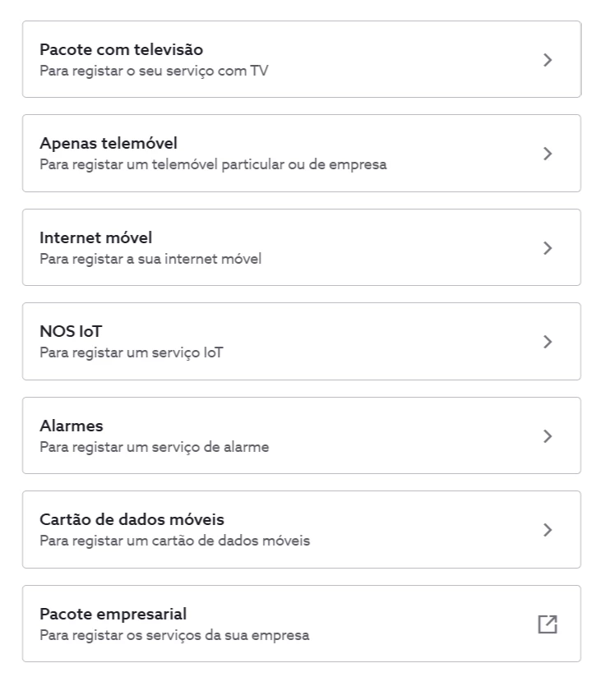Click 'Para registar um telemóvel particular ou de empresa'
The image size is (605, 700).
tap(213, 165)
